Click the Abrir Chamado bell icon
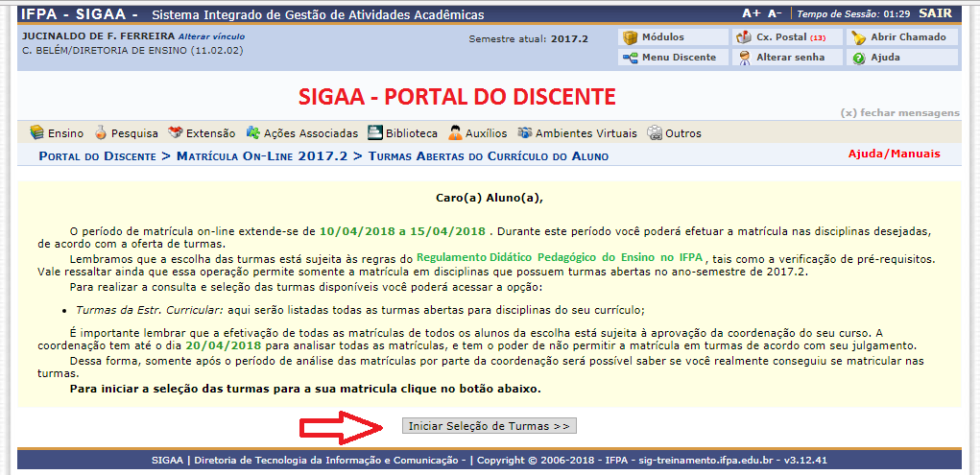The height and width of the screenshot is (475, 980). pyautogui.click(x=858, y=37)
